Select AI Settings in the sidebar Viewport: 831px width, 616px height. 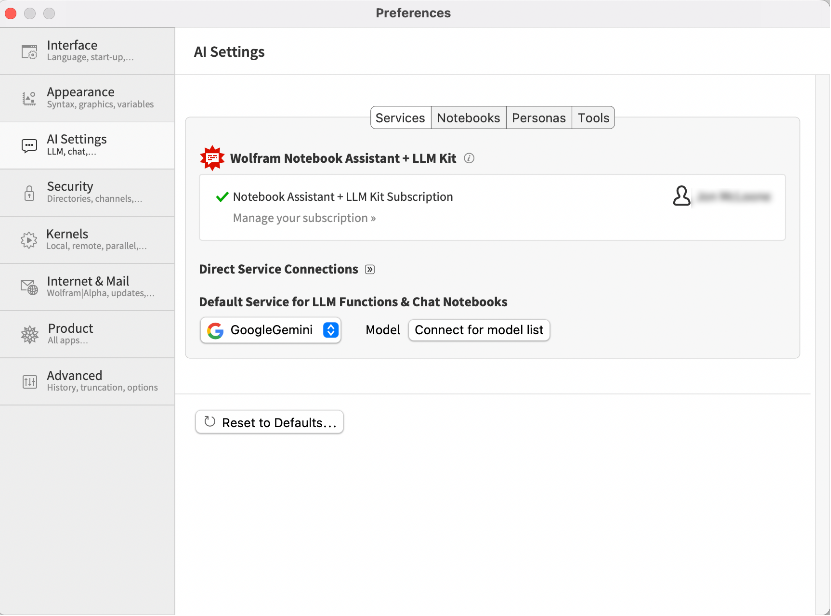tap(87, 145)
